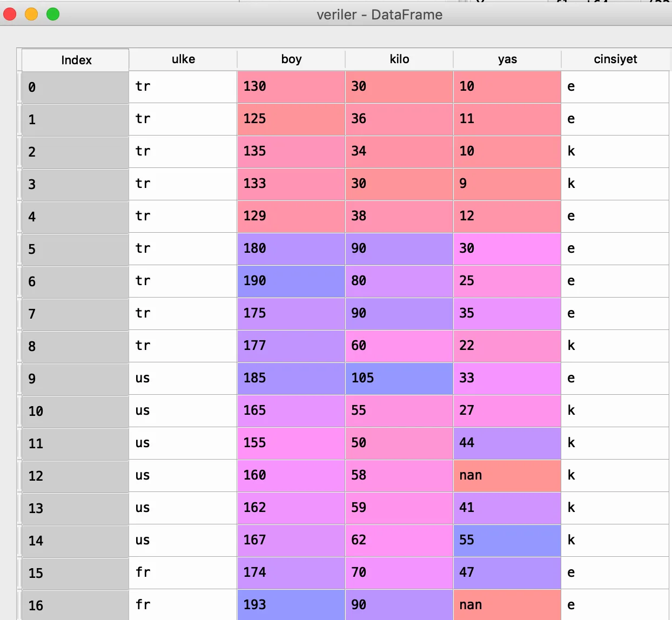Select cinsiyet cell k in row 8
672x620 pixels.
pos(615,346)
